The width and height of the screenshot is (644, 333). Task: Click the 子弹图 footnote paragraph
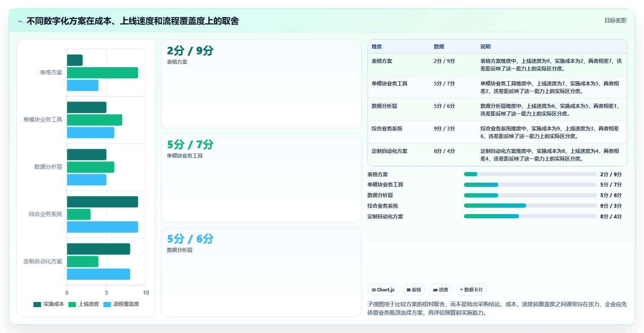(497, 308)
